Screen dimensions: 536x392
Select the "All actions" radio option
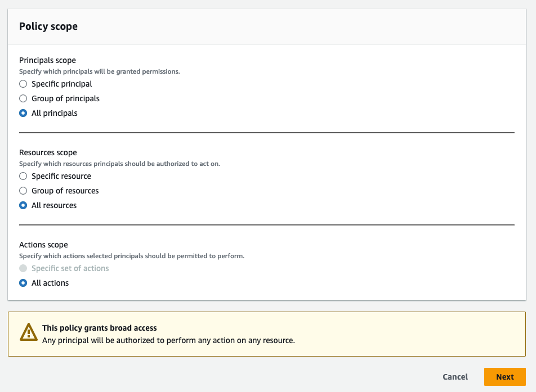(x=23, y=283)
